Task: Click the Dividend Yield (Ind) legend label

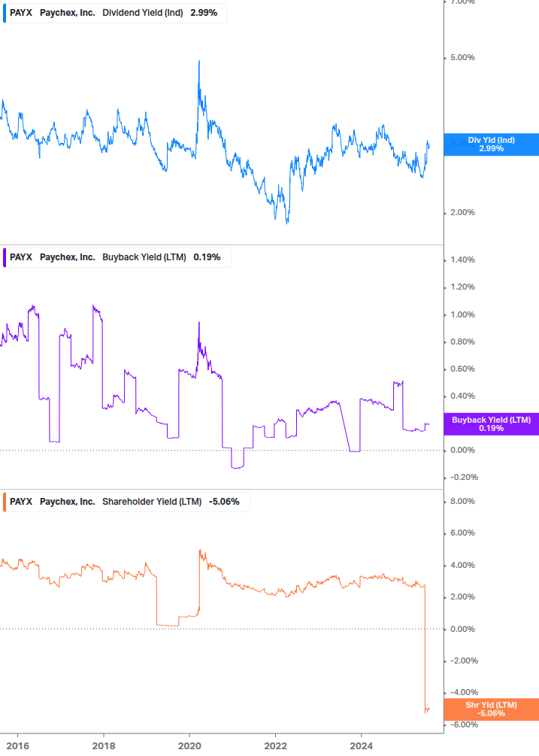Action: click(143, 13)
